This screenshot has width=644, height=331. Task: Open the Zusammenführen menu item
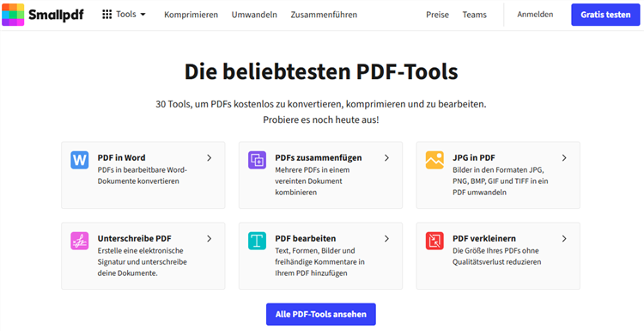pyautogui.click(x=324, y=15)
